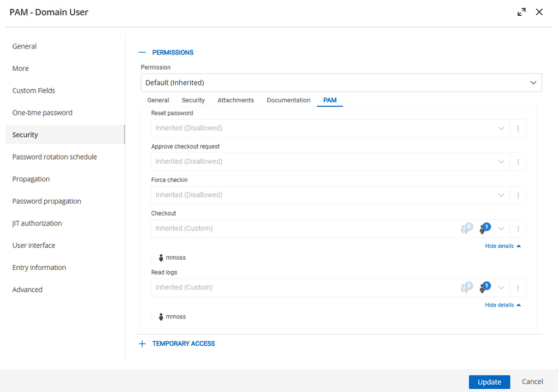This screenshot has width=558, height=392.
Task: Open the Force checkin dropdown
Action: [x=330, y=195]
